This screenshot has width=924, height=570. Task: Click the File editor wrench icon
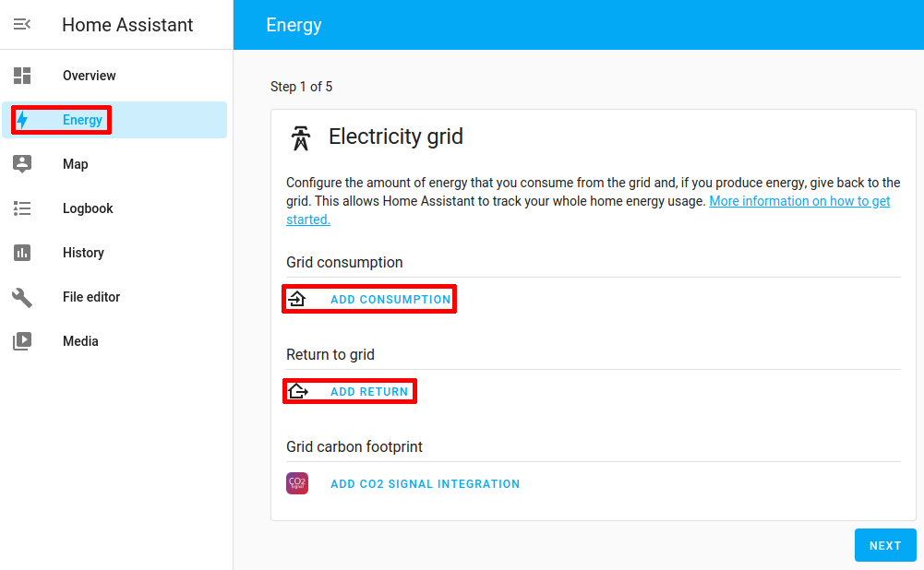click(21, 296)
